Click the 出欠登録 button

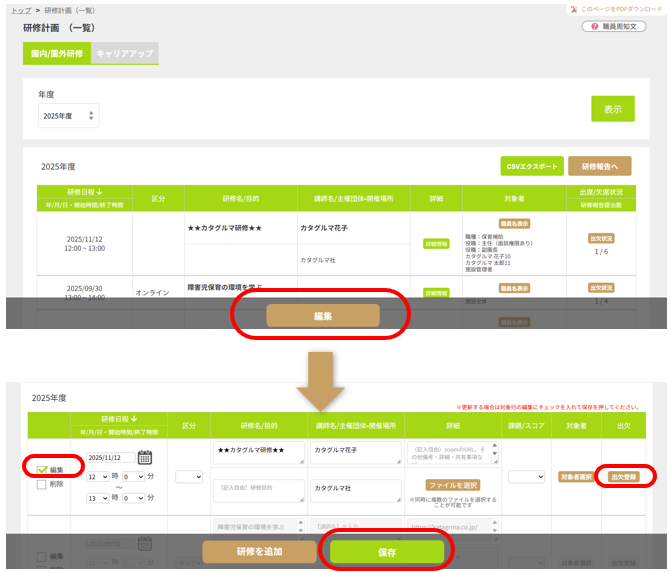pos(623,477)
